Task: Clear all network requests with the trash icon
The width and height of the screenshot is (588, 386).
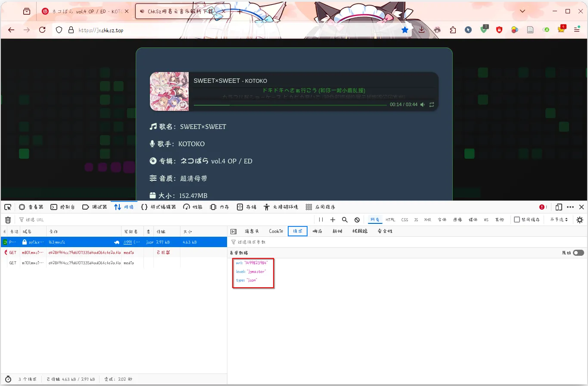Action: point(7,220)
